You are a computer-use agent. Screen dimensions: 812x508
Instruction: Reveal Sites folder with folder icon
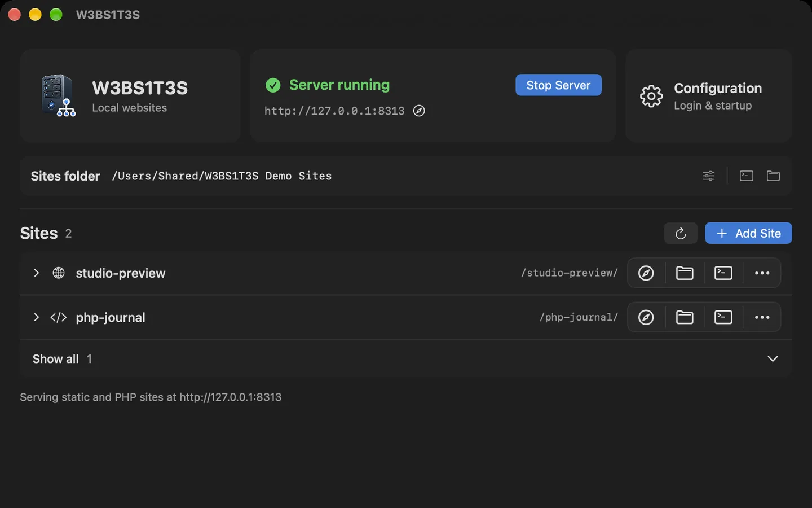[773, 176]
